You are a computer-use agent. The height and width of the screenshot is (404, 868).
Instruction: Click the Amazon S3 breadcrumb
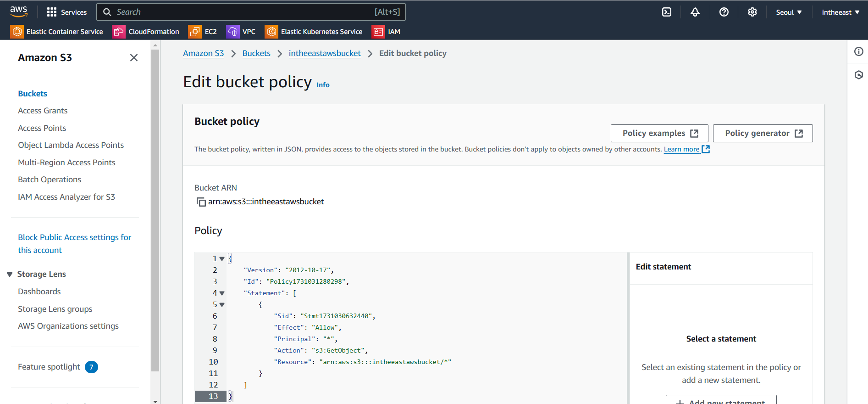(x=204, y=53)
